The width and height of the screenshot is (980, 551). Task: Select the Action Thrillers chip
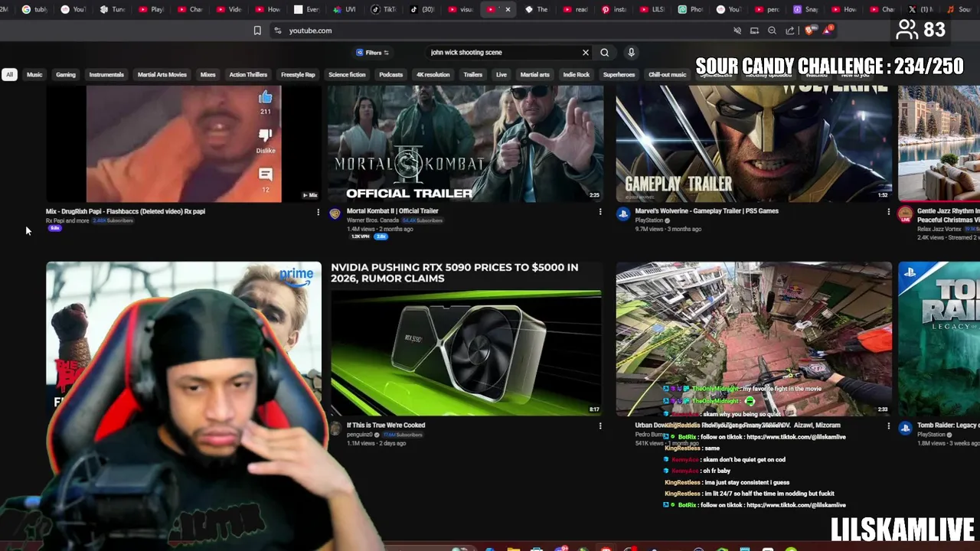point(248,74)
